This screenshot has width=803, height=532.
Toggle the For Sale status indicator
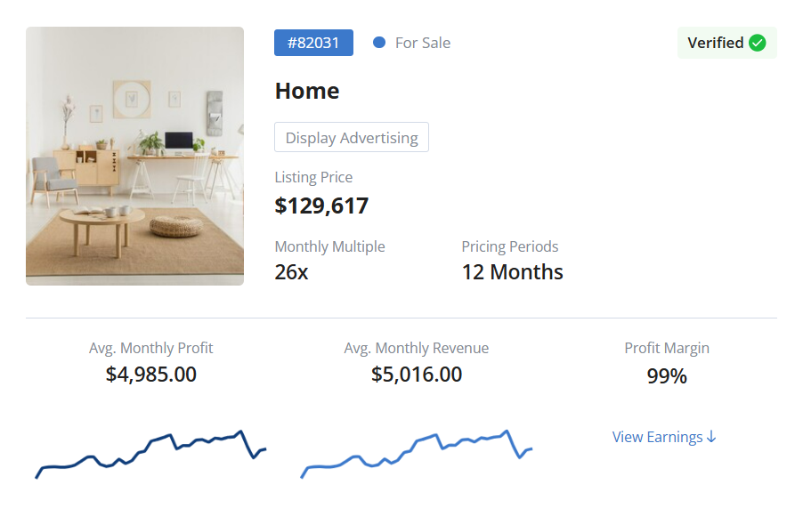coord(381,42)
